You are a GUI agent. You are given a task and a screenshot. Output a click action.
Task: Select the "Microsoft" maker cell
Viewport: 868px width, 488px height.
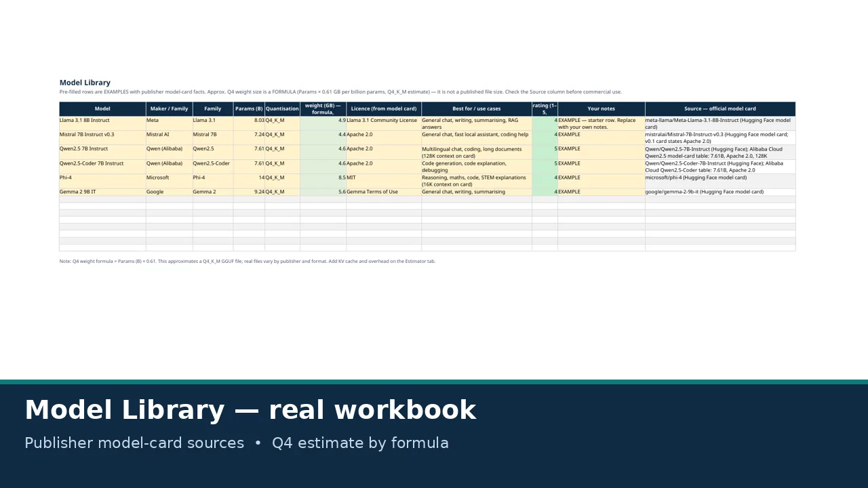click(x=170, y=180)
